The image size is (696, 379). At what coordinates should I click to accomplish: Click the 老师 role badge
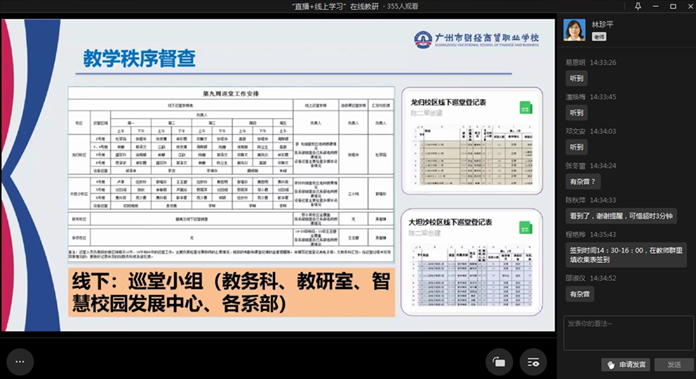[x=599, y=37]
